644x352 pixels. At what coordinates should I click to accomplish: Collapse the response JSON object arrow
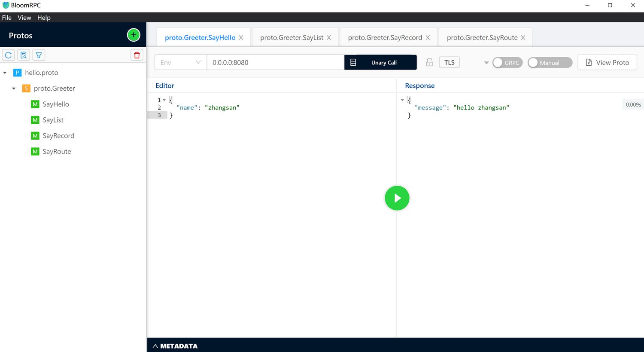click(x=402, y=100)
